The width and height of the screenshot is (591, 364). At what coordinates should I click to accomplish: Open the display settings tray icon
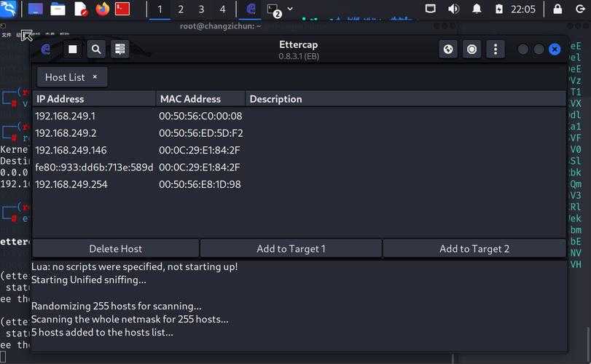coord(430,9)
